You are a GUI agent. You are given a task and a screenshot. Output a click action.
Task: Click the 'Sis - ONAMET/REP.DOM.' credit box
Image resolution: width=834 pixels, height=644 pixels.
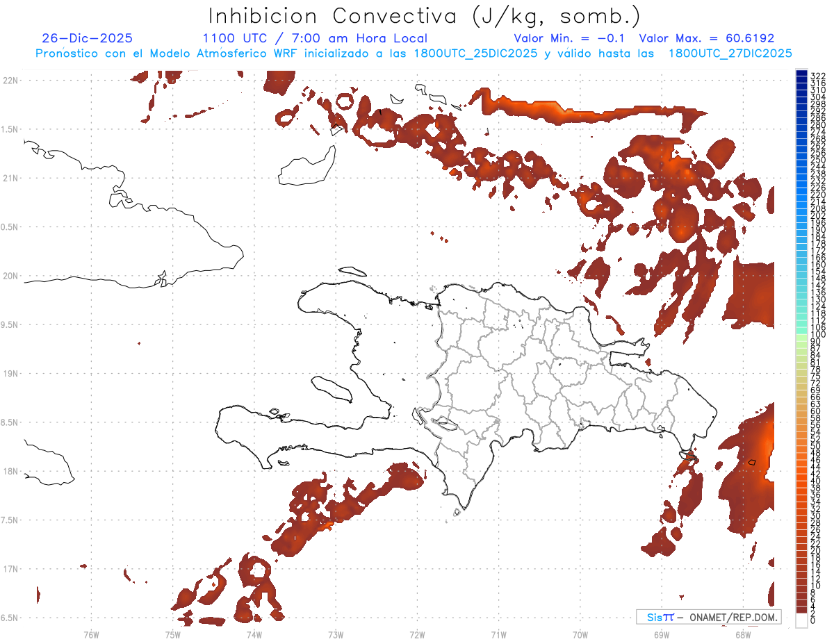[x=708, y=617]
